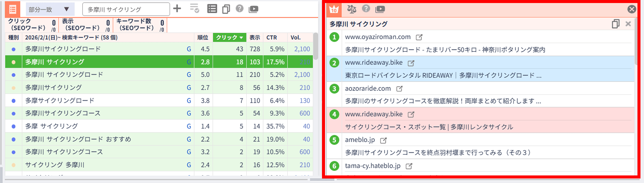Click the balance scale compare icon
The width and height of the screenshot is (644, 183).
[351, 9]
